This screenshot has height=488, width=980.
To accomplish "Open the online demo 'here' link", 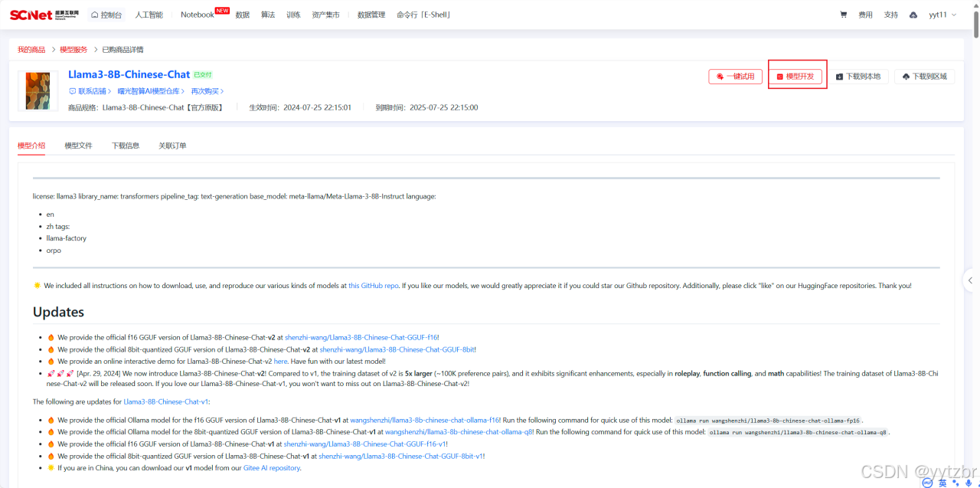I will 281,362.
